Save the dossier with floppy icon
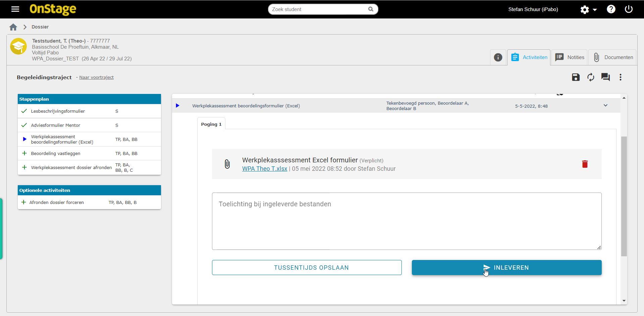The height and width of the screenshot is (316, 644). (x=576, y=77)
